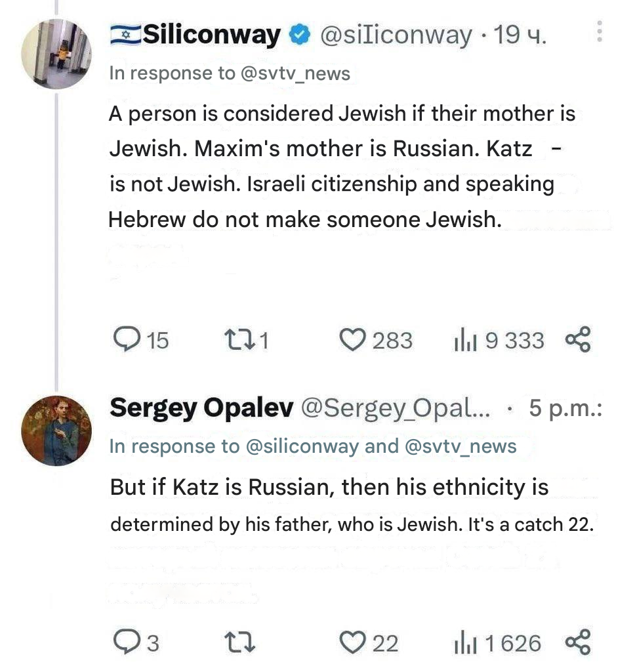Open Siliconway's profile picture
This screenshot has height=672, width=635.
[55, 53]
